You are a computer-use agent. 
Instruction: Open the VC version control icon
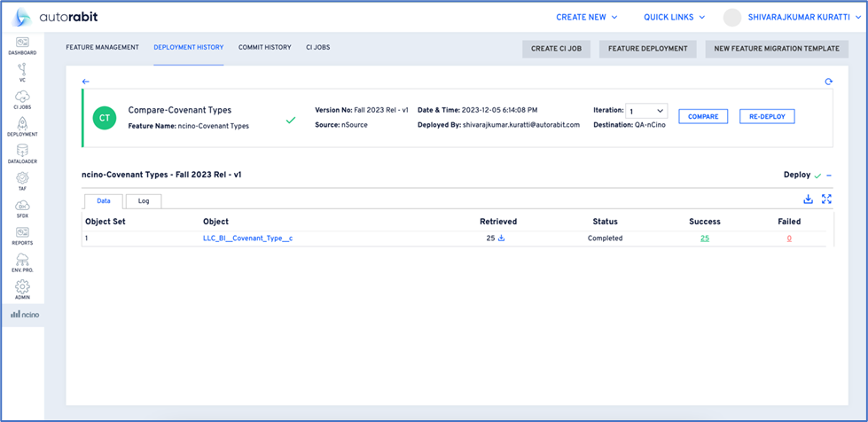pyautogui.click(x=22, y=73)
